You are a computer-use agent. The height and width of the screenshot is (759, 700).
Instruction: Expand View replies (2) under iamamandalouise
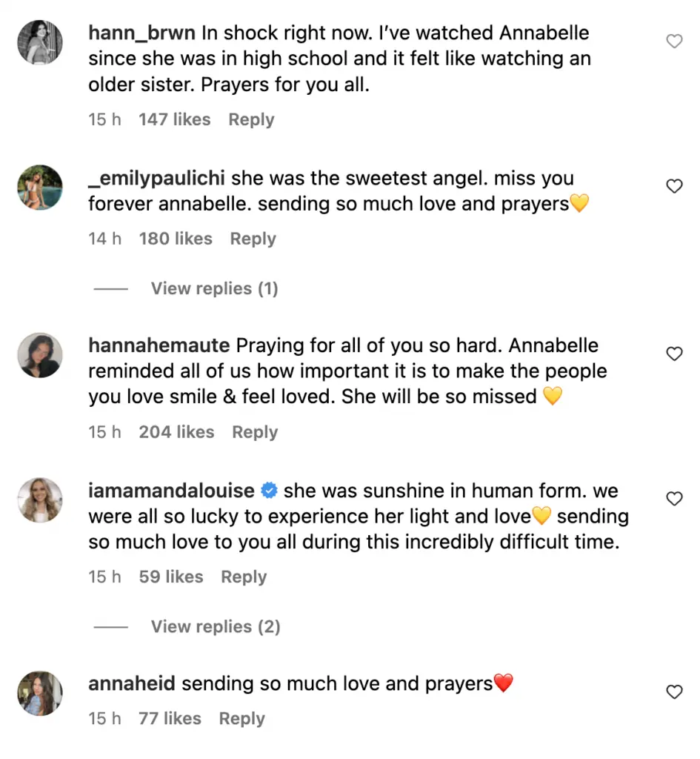(x=216, y=627)
